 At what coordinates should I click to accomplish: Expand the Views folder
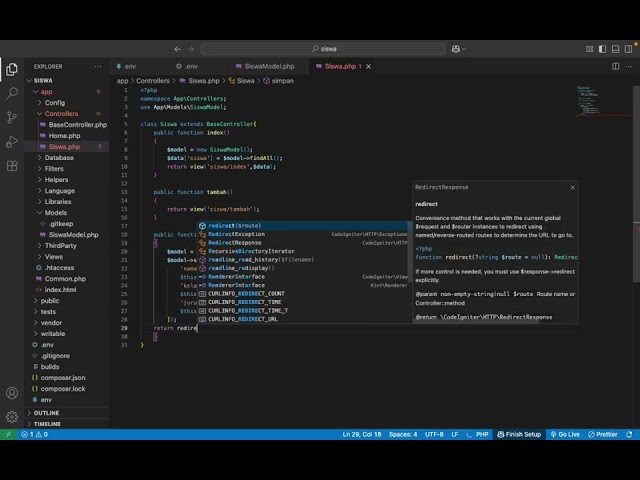coord(40,257)
